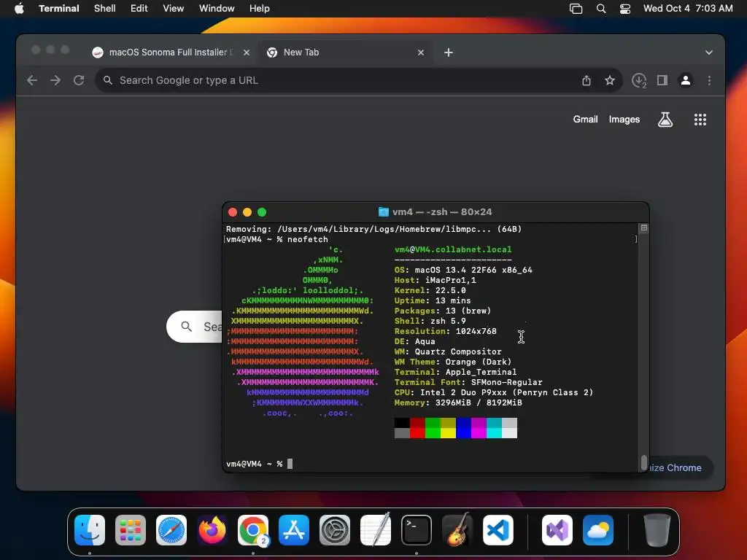This screenshot has width=747, height=560.
Task: Open Google Chrome from the Dock
Action: pos(253,530)
